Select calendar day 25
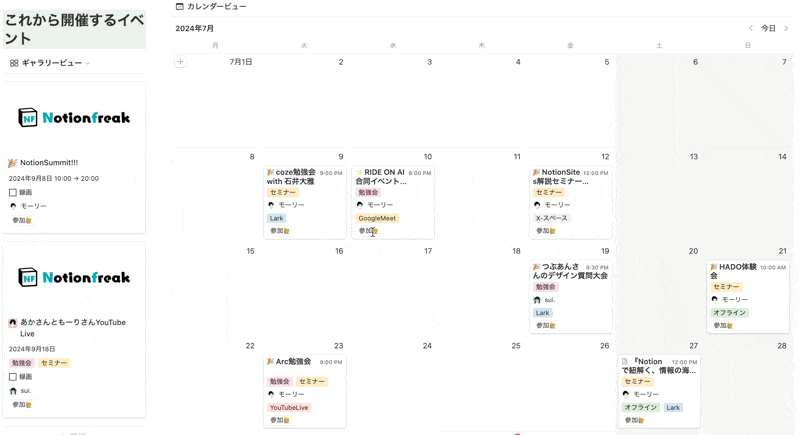The width and height of the screenshot is (800, 435). click(x=516, y=346)
